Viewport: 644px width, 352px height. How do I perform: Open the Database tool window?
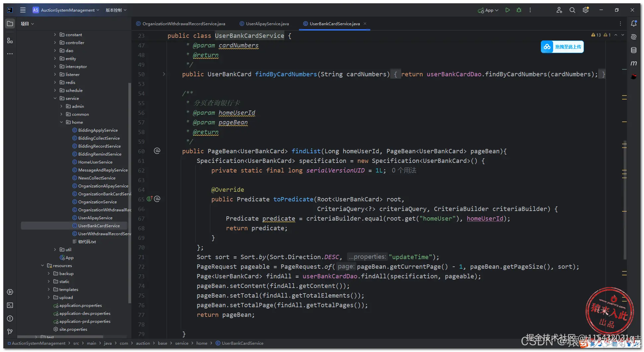tap(634, 50)
